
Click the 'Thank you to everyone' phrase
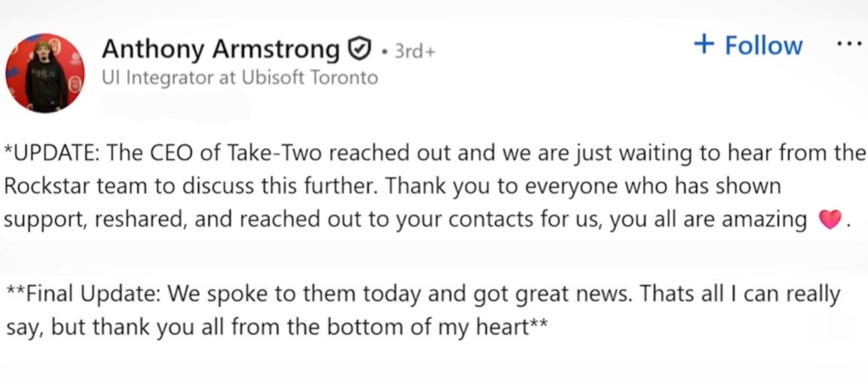(501, 186)
